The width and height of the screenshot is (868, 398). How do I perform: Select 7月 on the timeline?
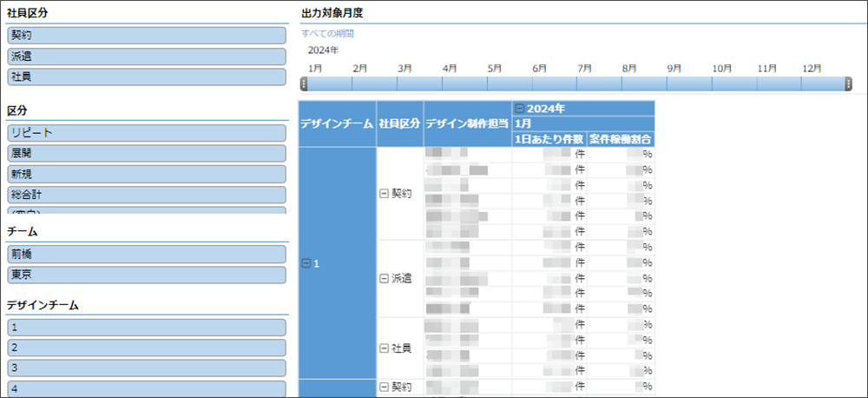pos(599,83)
